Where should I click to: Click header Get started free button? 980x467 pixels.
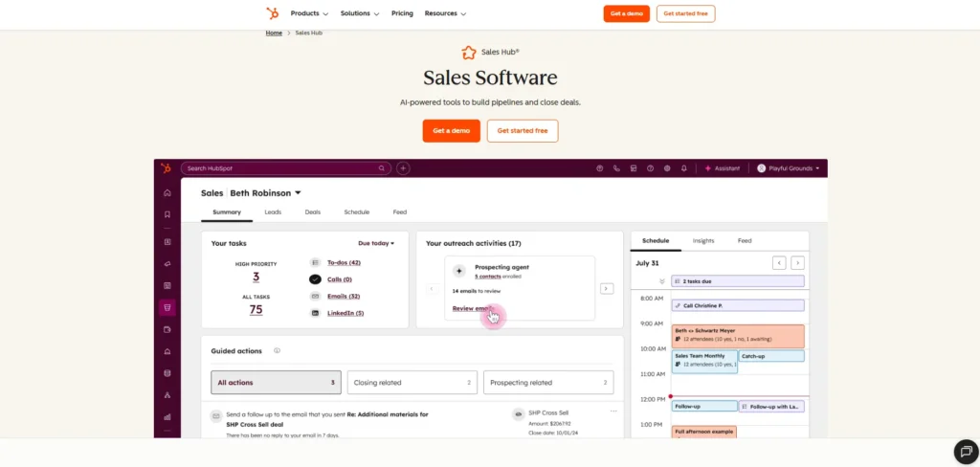coord(685,13)
